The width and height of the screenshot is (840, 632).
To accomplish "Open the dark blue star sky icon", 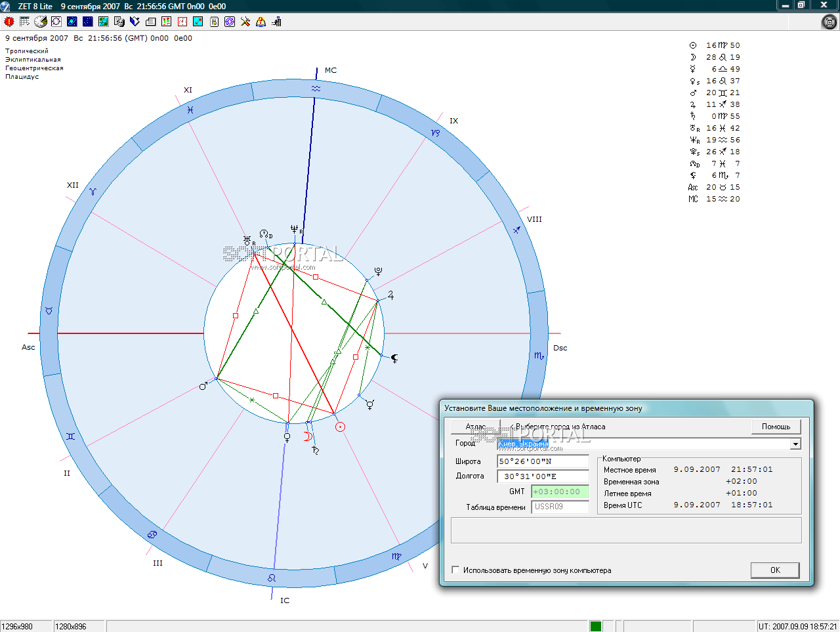I will [88, 22].
